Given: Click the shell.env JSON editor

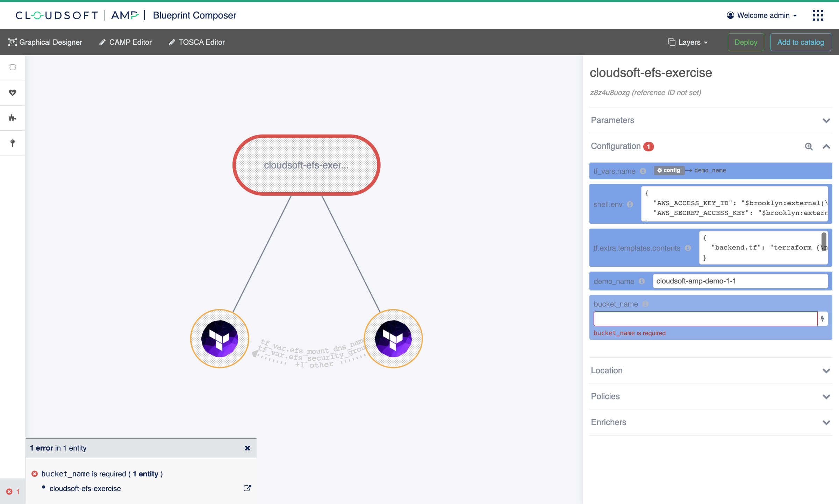Looking at the screenshot, I should 734,204.
